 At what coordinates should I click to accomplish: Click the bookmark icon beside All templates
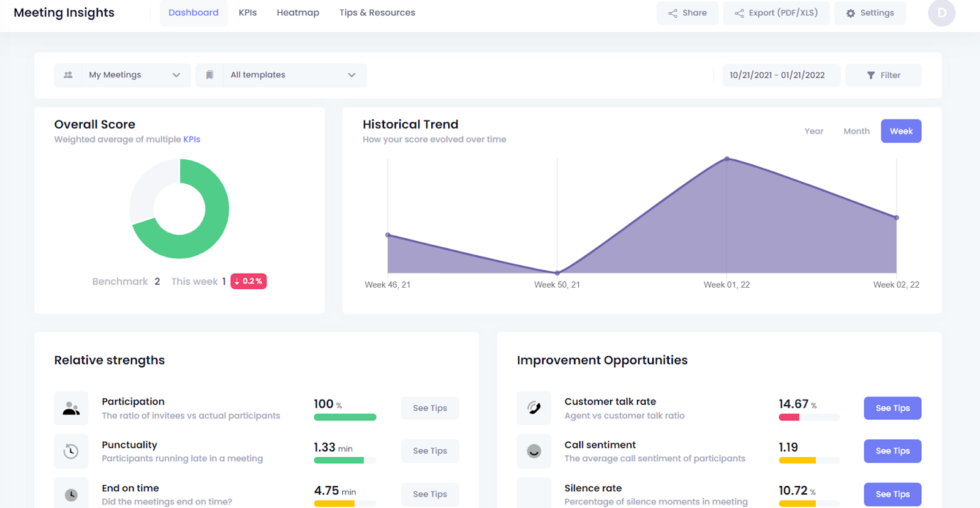pyautogui.click(x=209, y=75)
